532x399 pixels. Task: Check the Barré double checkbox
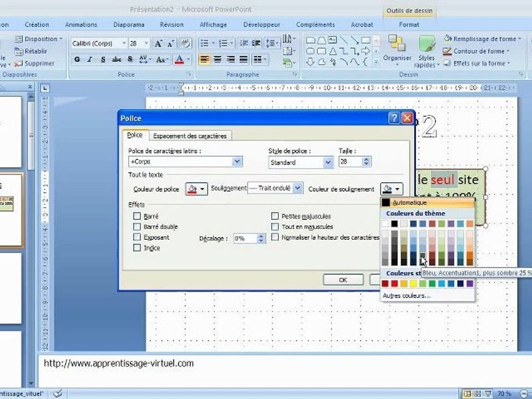click(137, 227)
